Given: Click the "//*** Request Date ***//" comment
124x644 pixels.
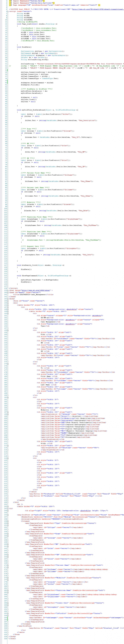Looking at the screenshot, I should 33,246.
